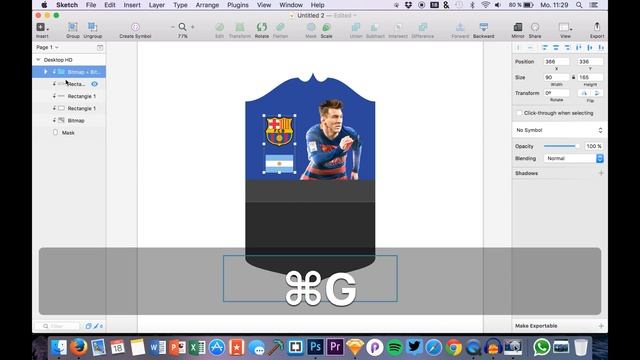This screenshot has height=360, width=640.
Task: Click the Mask toolbar icon
Action: pos(311,27)
